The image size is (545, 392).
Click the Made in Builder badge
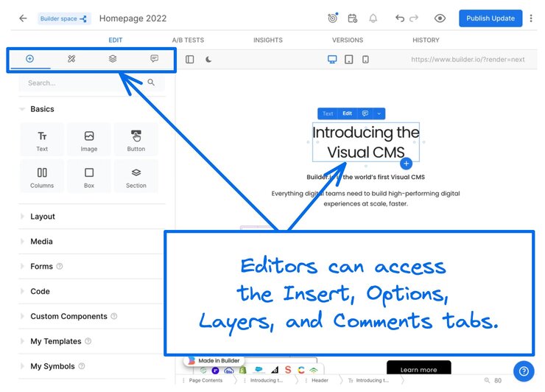pos(214,361)
